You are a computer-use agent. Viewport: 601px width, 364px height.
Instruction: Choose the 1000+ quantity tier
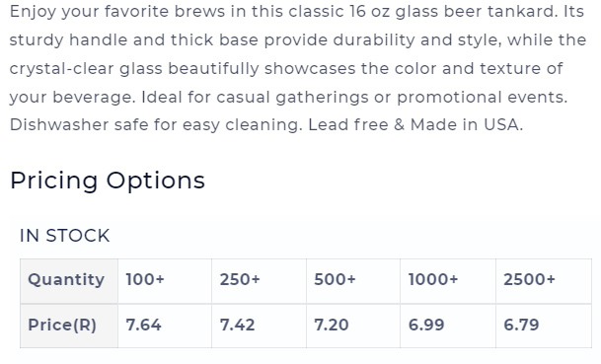[448, 281]
